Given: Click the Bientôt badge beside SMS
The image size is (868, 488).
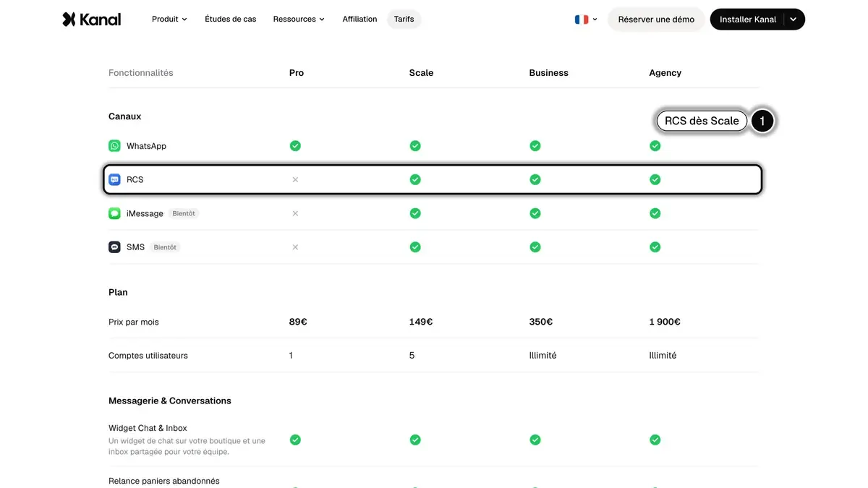Looking at the screenshot, I should coord(165,247).
